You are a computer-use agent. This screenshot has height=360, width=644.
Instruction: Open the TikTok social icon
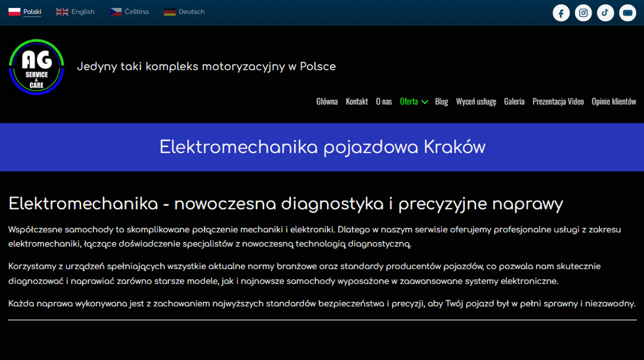[x=606, y=13]
